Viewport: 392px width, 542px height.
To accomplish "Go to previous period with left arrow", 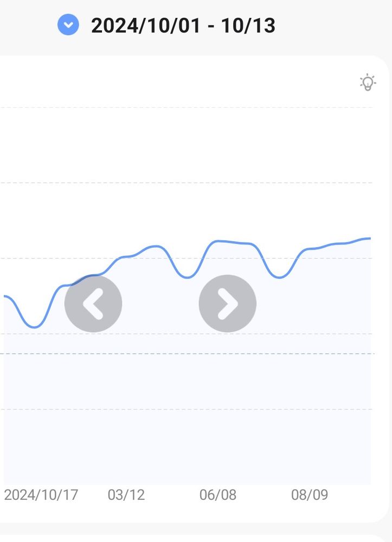I will tap(93, 304).
